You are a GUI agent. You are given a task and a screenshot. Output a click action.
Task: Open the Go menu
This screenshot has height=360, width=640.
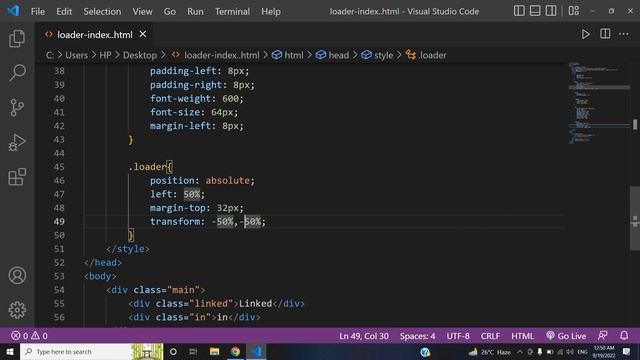coord(169,11)
